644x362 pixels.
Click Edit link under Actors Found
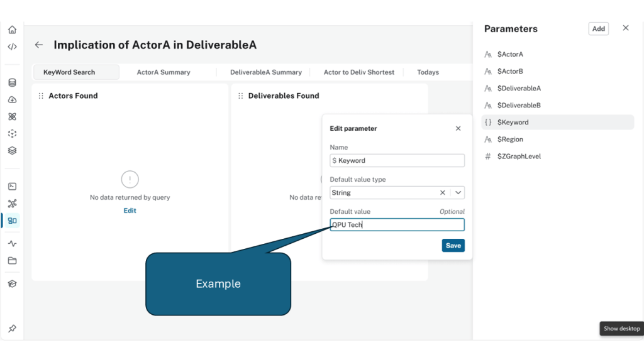[x=130, y=211]
